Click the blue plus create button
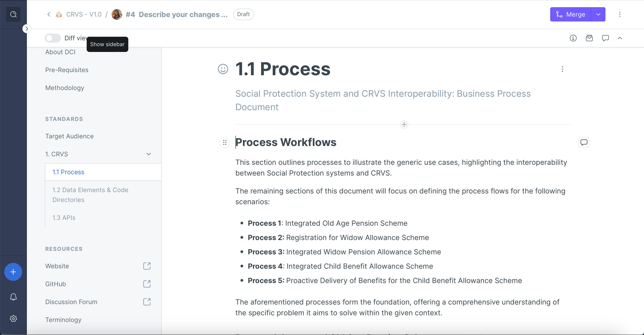Screen dimensions: 644x335 pos(13,272)
